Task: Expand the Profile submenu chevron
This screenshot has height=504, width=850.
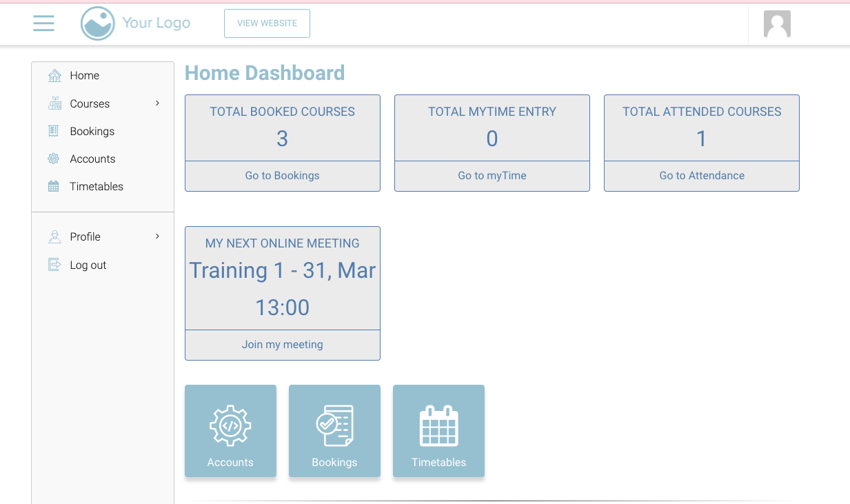Action: [157, 236]
